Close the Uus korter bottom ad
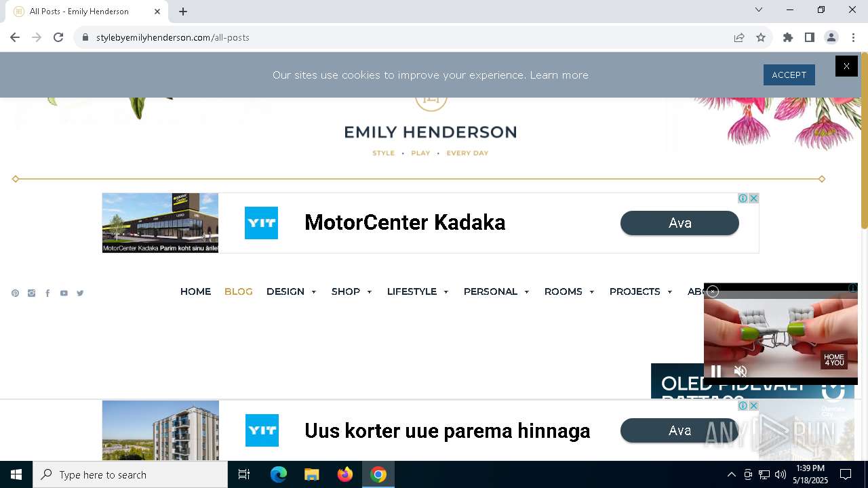 [753, 405]
